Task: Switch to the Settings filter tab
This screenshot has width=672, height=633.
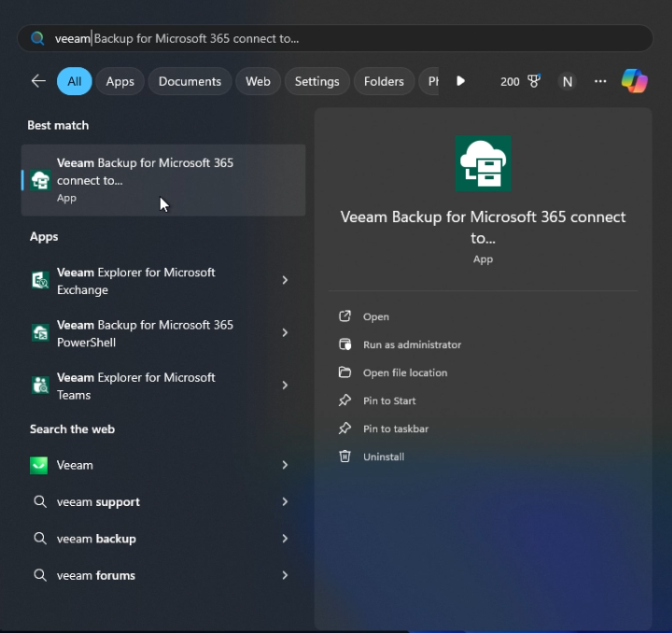Action: [317, 81]
